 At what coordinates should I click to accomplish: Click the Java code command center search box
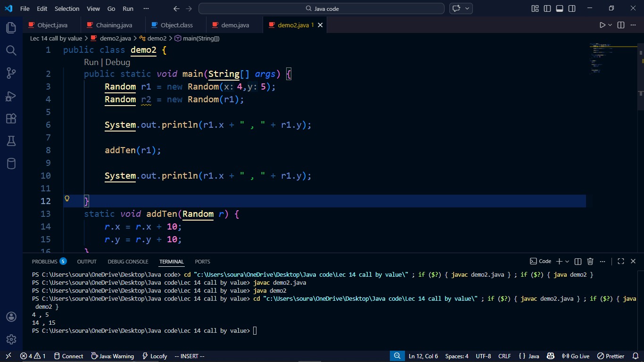tap(322, 8)
